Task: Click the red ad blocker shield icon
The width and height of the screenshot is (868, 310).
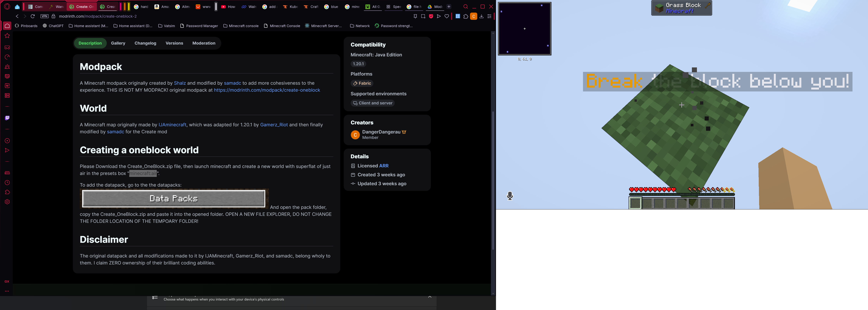Action: pos(431,16)
